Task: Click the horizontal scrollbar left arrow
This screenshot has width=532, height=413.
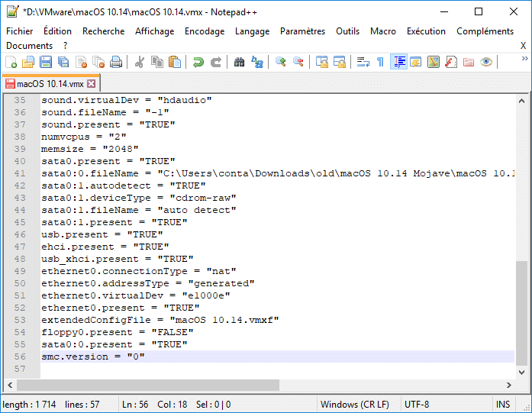Action: point(10,385)
